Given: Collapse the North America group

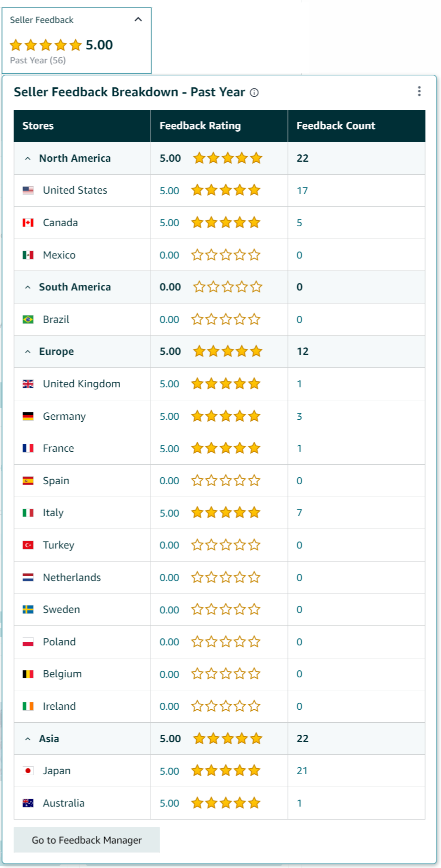Looking at the screenshot, I should 28,158.
